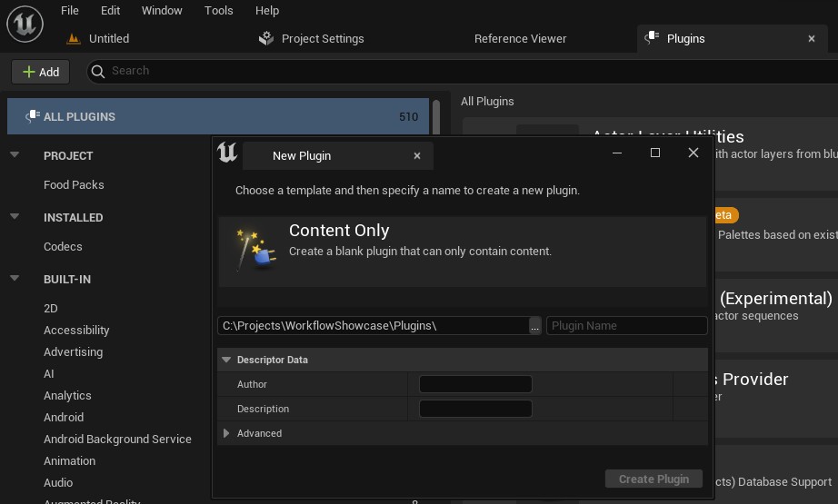The image size is (838, 504).
Task: Select the Analytics category
Action: 67,396
